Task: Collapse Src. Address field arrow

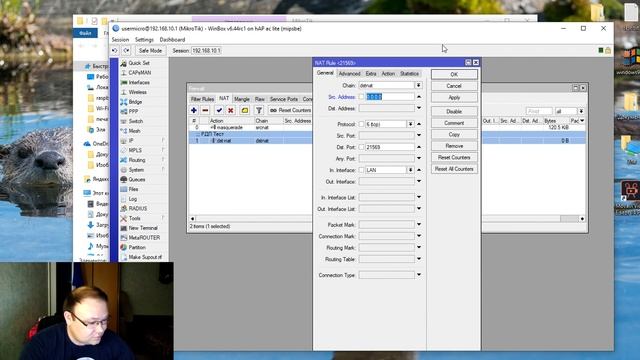Action: point(419,97)
